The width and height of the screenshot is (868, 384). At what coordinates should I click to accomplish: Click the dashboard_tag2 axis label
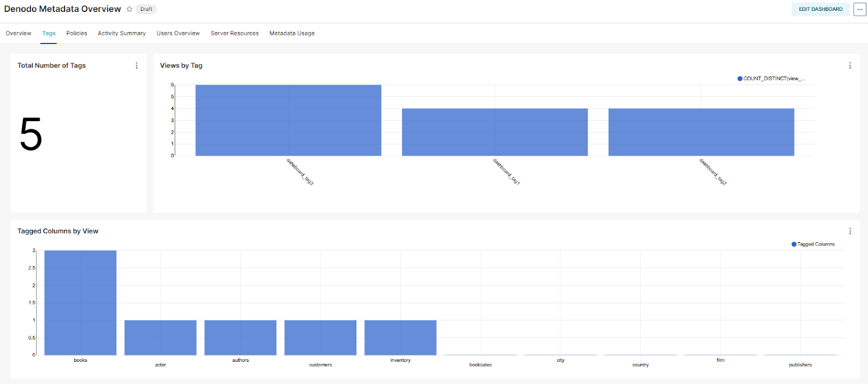click(x=713, y=172)
